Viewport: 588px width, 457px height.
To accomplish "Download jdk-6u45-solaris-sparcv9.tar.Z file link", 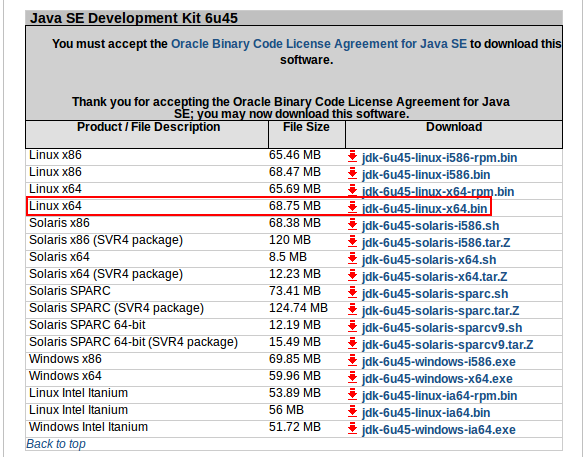I will tap(448, 345).
